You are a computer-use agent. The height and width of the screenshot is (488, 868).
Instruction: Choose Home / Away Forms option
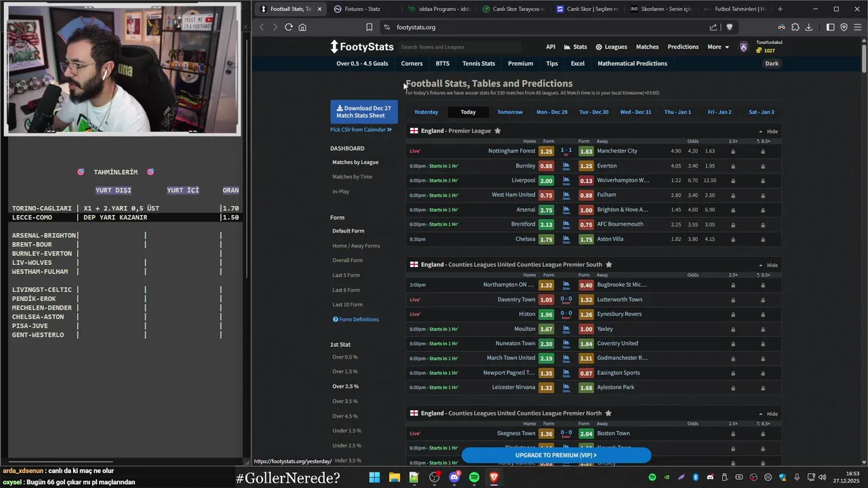click(356, 246)
